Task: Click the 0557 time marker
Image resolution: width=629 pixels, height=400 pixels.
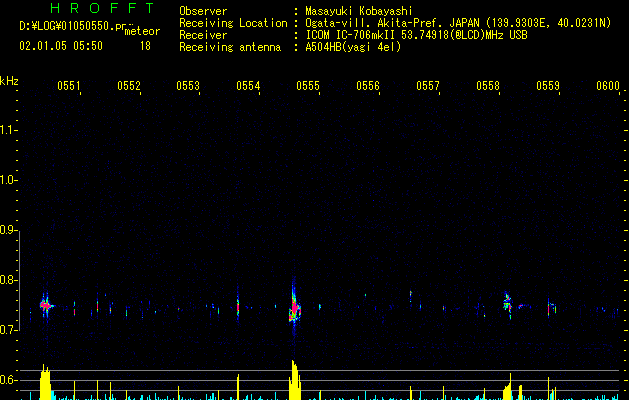Action: click(x=428, y=85)
